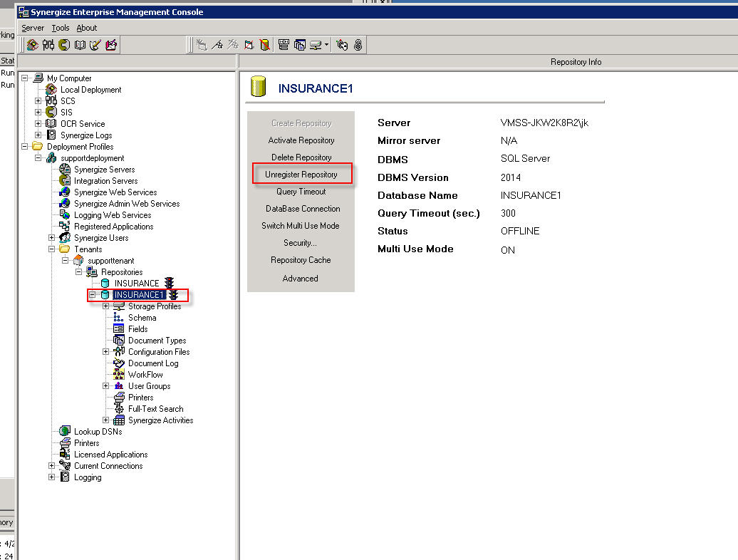Open the Security... option
Image resolution: width=738 pixels, height=560 pixels.
tap(301, 243)
